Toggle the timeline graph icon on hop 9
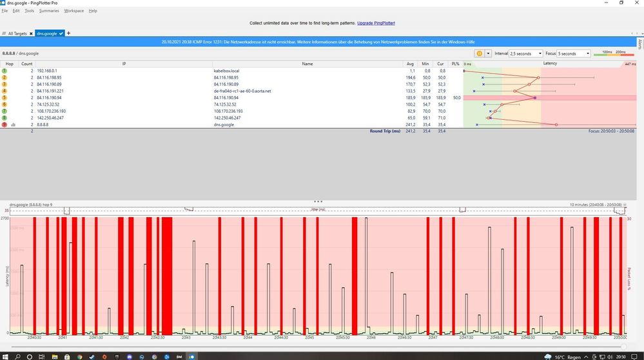 point(13,124)
